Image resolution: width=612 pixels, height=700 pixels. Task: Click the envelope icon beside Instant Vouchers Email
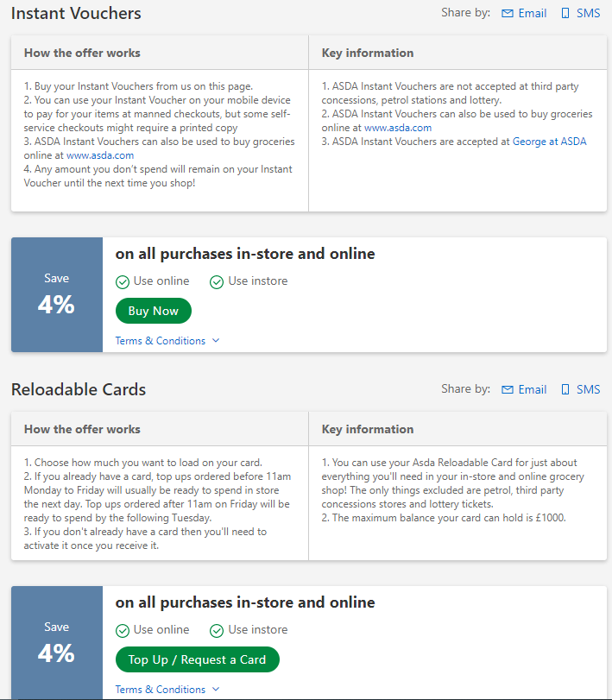(x=508, y=14)
